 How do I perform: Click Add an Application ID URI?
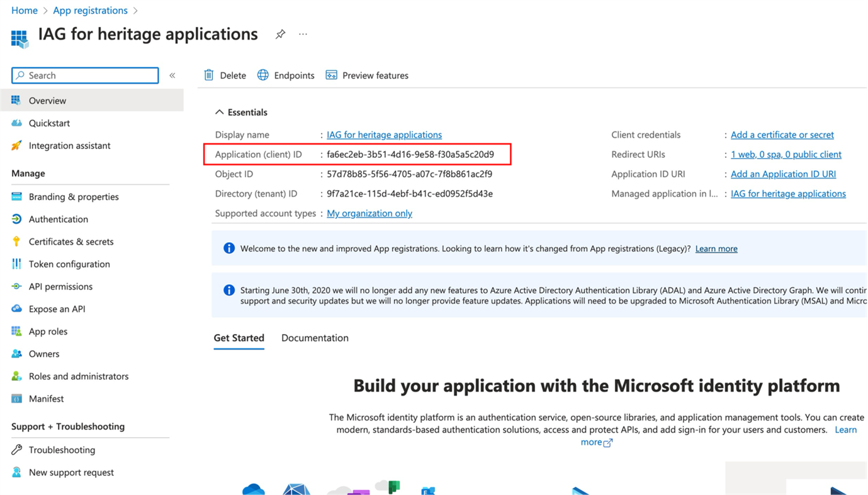(x=784, y=174)
